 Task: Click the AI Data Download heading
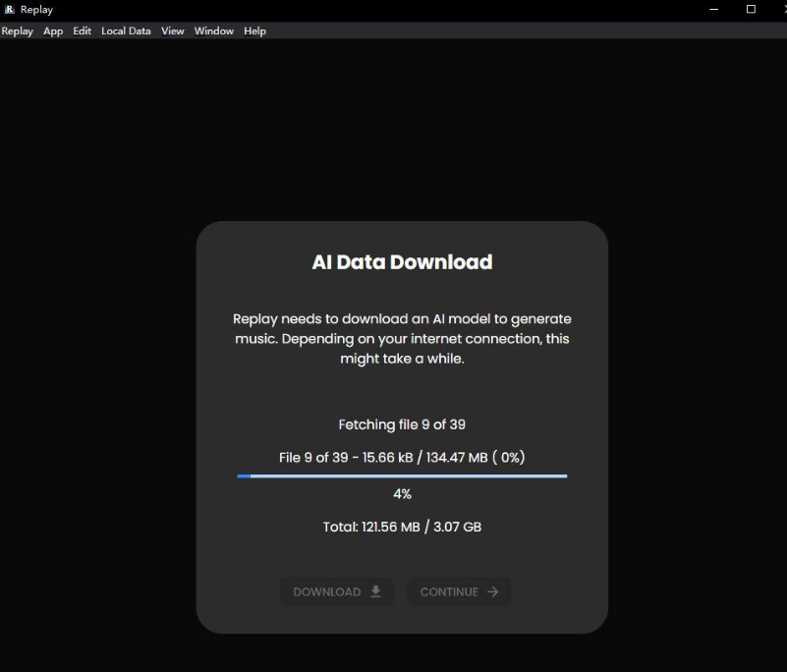coord(402,262)
